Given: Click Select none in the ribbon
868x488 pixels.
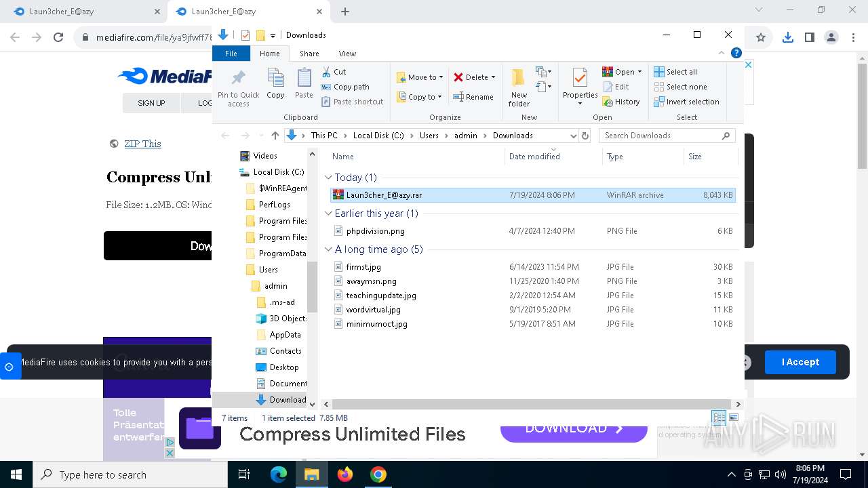Looking at the screenshot, I should click(680, 87).
